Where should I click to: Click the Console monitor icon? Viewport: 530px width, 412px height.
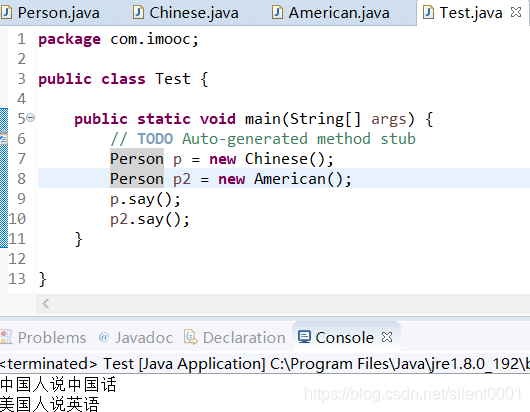(304, 337)
